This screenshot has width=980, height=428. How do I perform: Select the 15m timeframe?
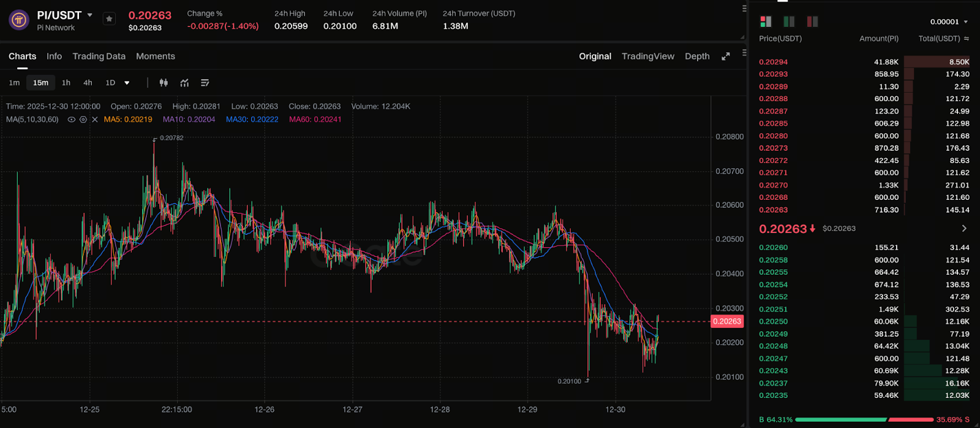coord(41,83)
